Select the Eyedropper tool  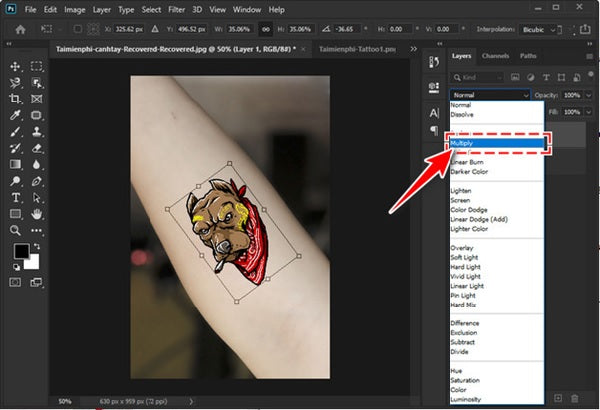[15, 115]
